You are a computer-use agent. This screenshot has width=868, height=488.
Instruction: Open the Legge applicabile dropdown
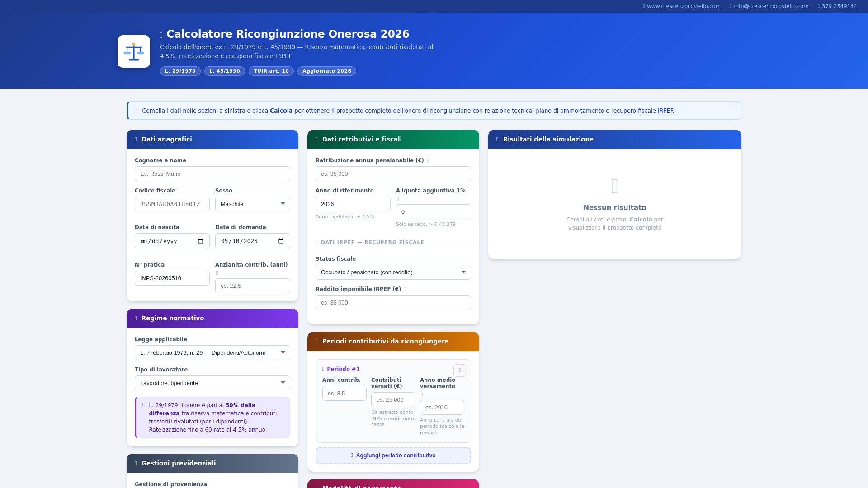pyautogui.click(x=212, y=353)
